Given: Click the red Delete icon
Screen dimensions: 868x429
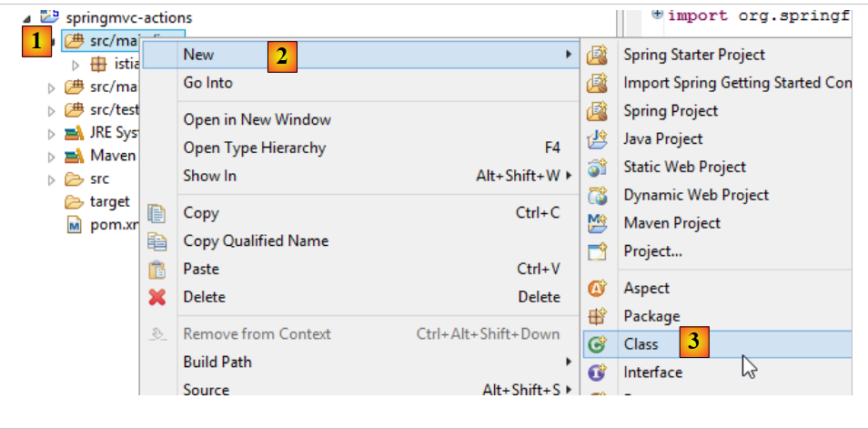Looking at the screenshot, I should point(157,297).
